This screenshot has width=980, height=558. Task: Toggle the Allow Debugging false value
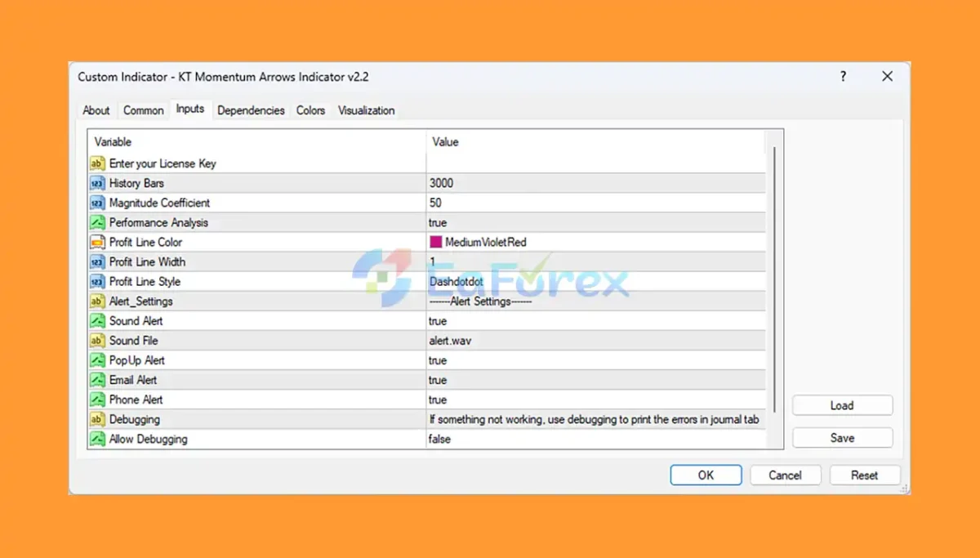pos(439,439)
